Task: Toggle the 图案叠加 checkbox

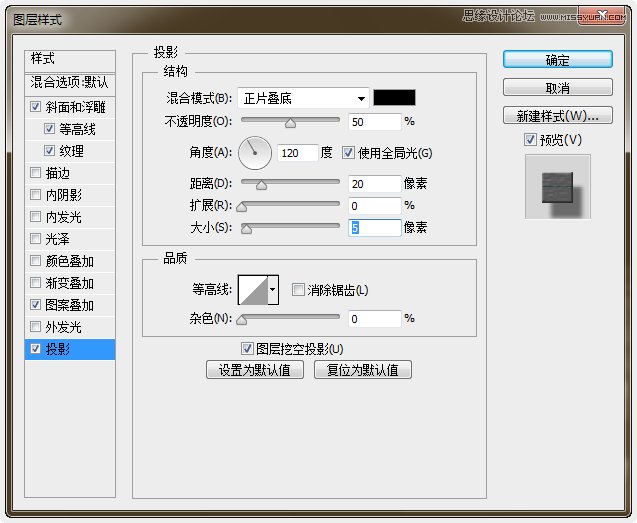Action: tap(36, 304)
